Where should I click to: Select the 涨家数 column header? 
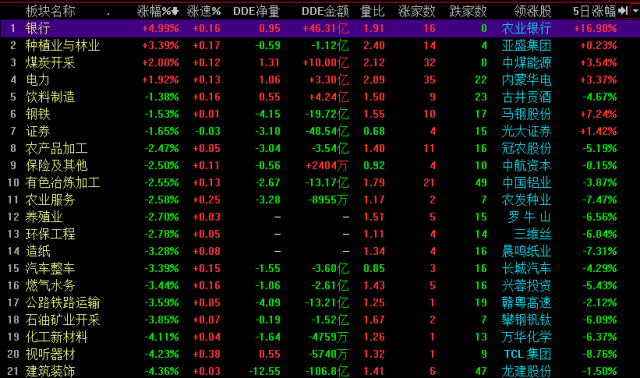(417, 11)
